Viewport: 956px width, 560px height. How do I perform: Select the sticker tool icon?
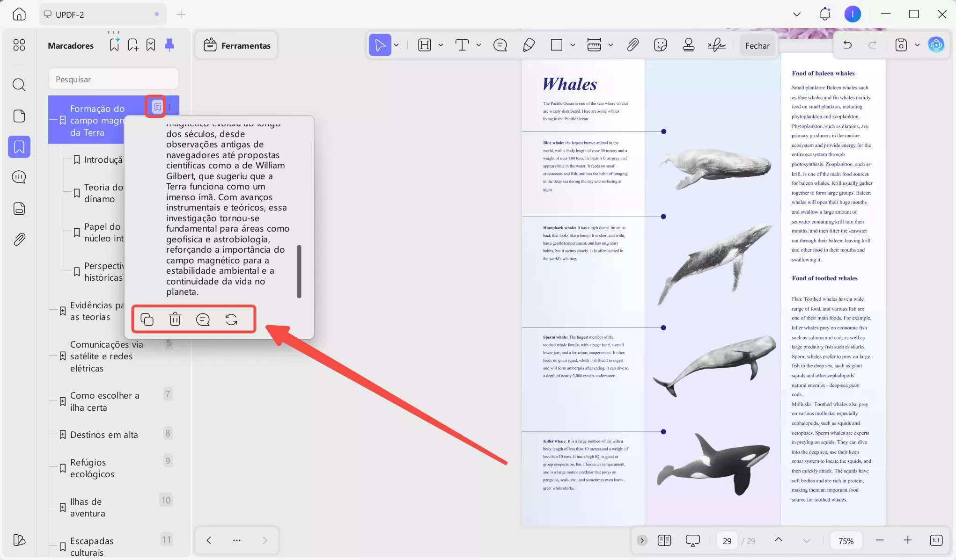pos(660,45)
